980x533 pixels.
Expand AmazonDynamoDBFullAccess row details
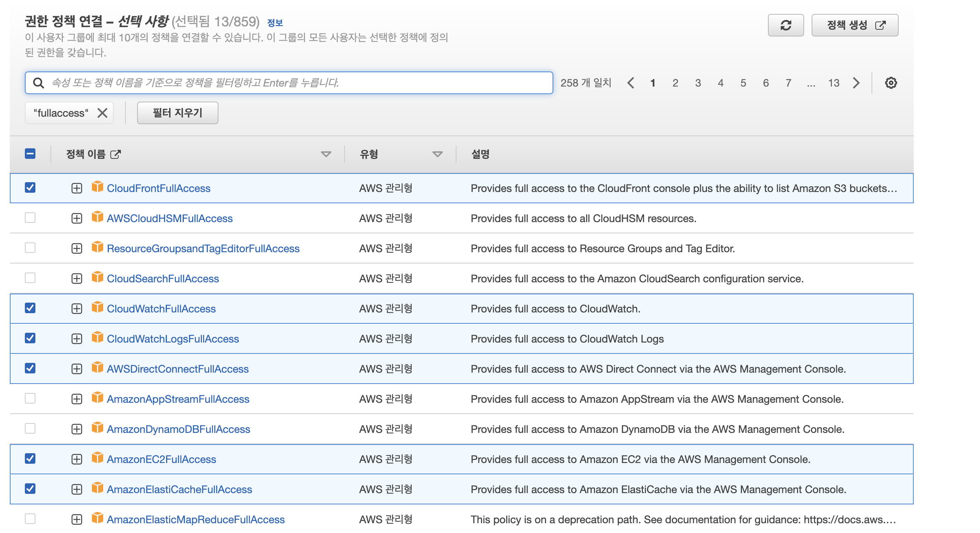pyautogui.click(x=77, y=429)
